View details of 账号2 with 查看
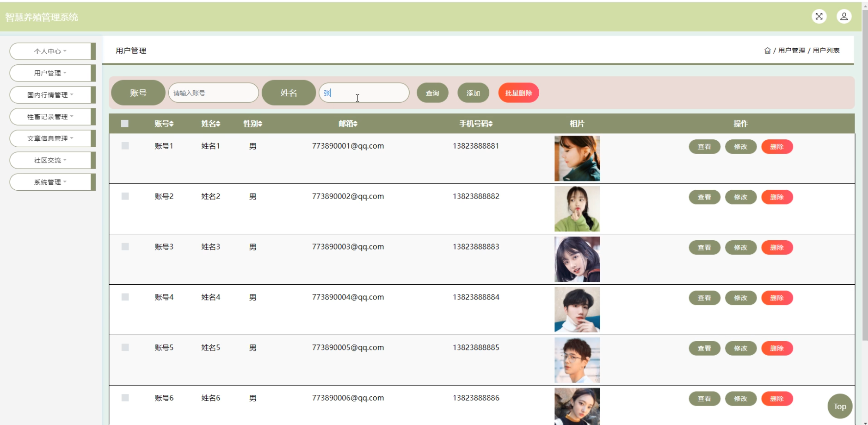The image size is (868, 425). (704, 197)
